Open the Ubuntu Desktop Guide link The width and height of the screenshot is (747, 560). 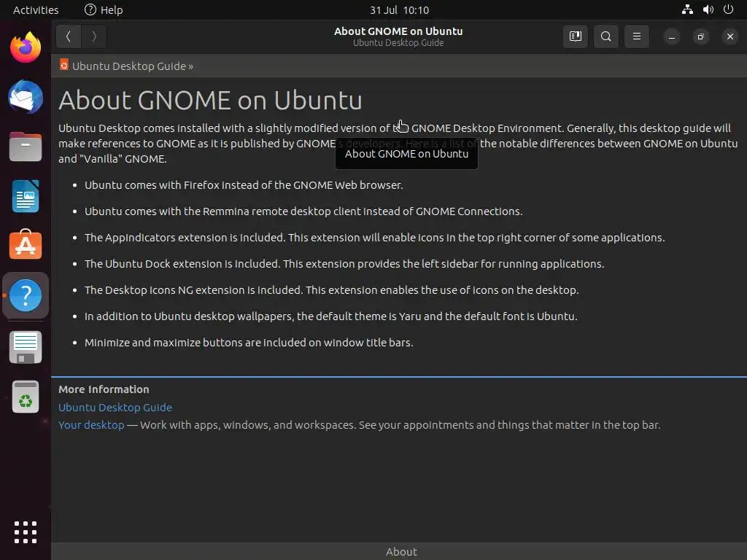coord(115,407)
